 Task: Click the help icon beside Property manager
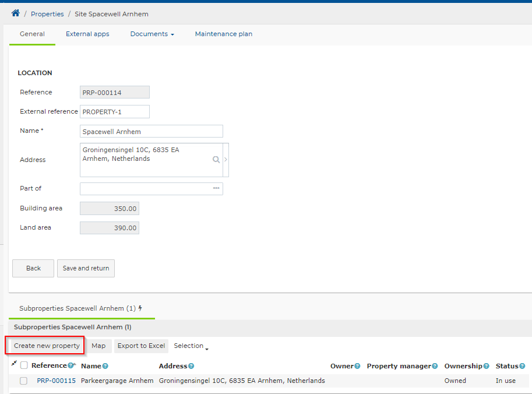coord(435,366)
